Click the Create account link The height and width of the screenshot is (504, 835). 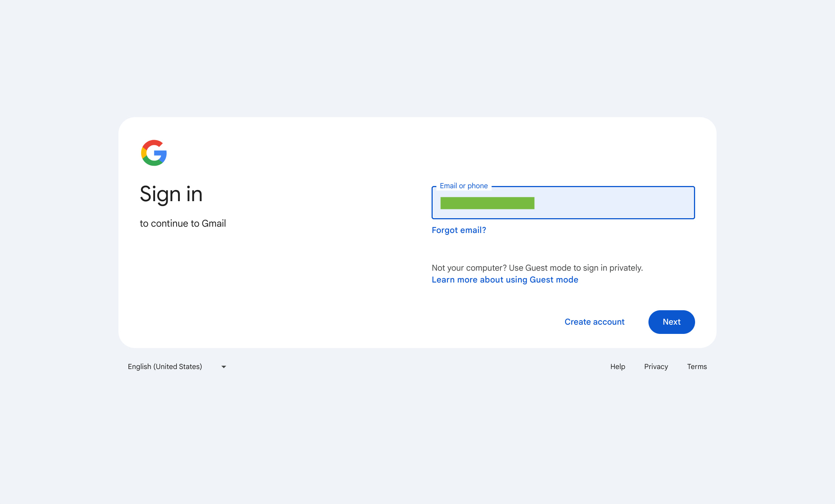tap(594, 322)
